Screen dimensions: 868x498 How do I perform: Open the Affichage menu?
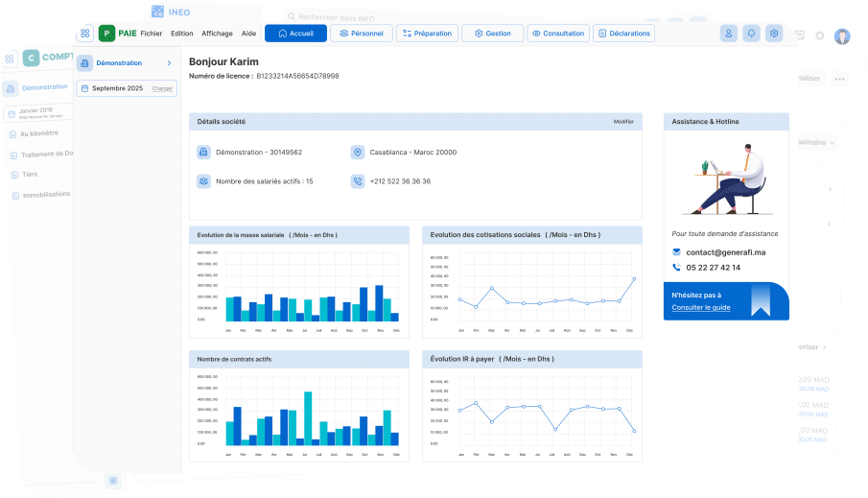tap(217, 34)
